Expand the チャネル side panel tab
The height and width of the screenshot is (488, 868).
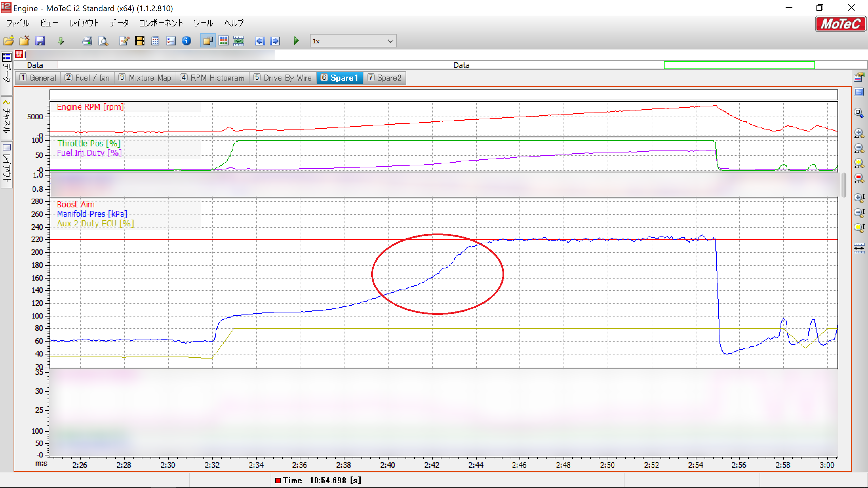coord(7,119)
